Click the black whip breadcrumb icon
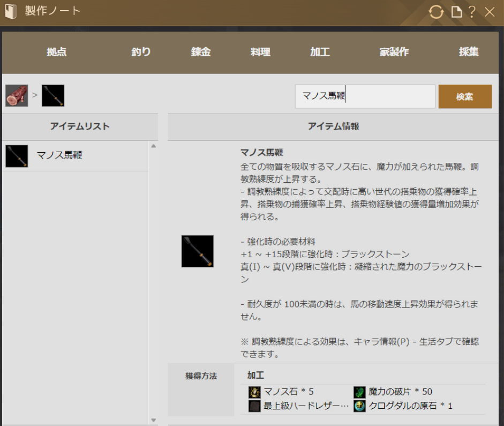Screen dimensions: 504x426 [x=53, y=95]
